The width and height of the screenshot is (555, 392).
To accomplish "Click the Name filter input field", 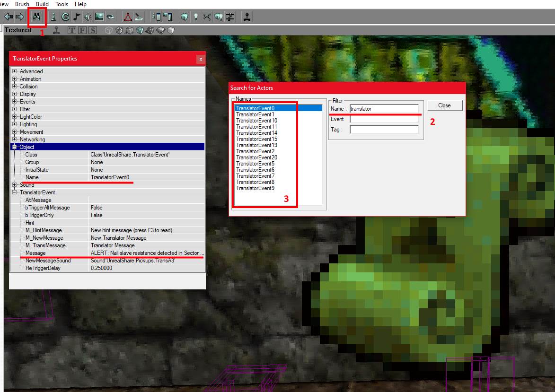I will tap(384, 109).
